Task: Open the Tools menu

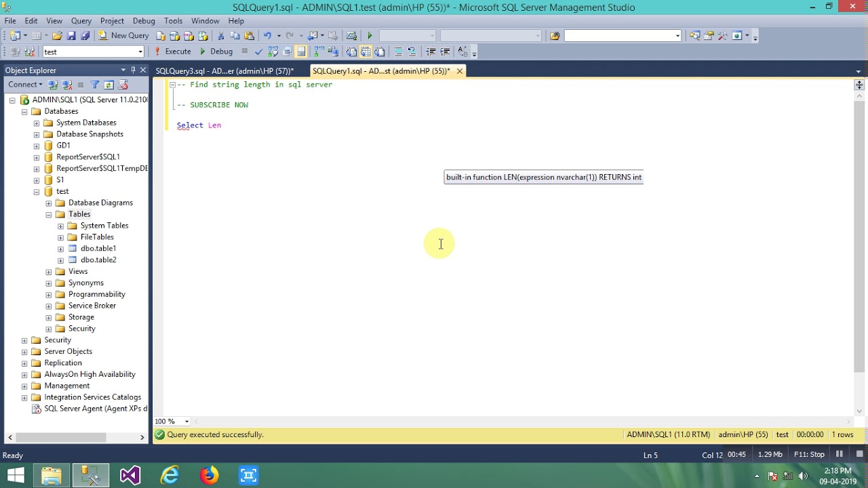Action: tap(173, 21)
